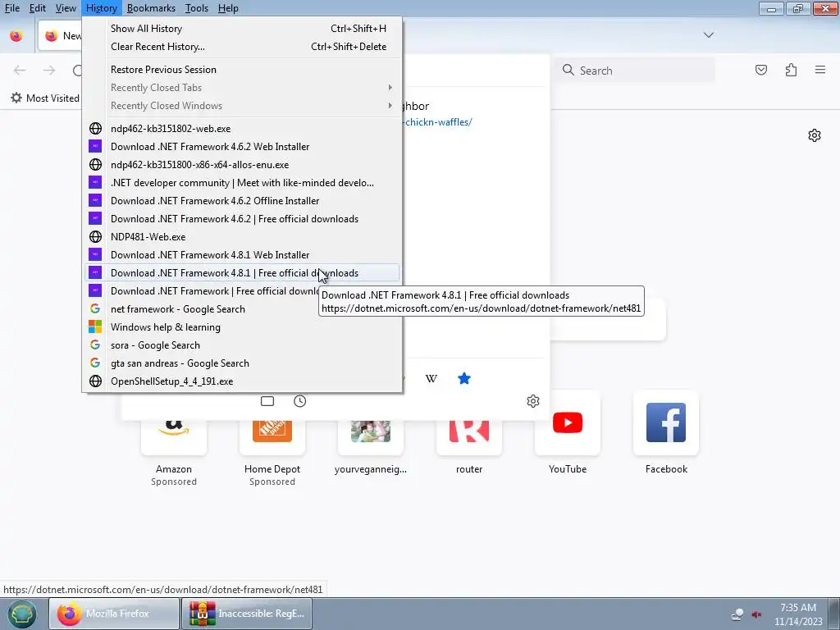Viewport: 840px width, 630px height.
Task: Select Clear Recent History...
Action: 242,47
